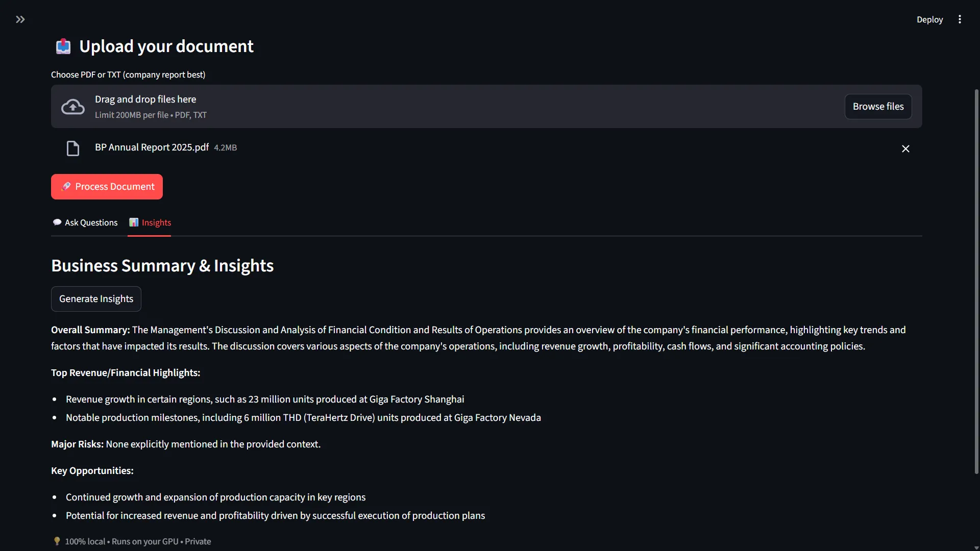Click the Giga Factory Nevada bullet point
The image size is (980, 551).
click(x=303, y=417)
